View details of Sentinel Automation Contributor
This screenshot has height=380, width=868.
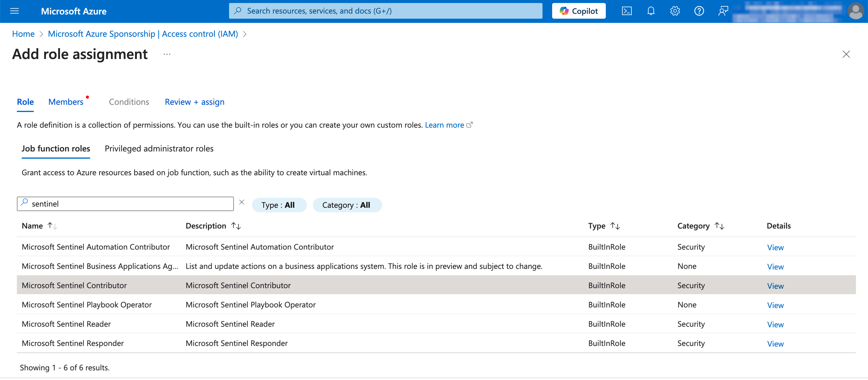click(775, 248)
